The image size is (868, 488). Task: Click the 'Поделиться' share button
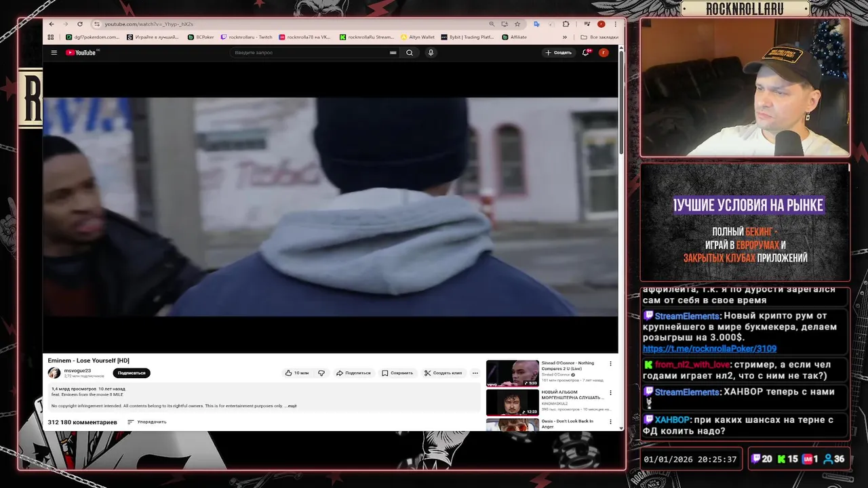(x=353, y=373)
